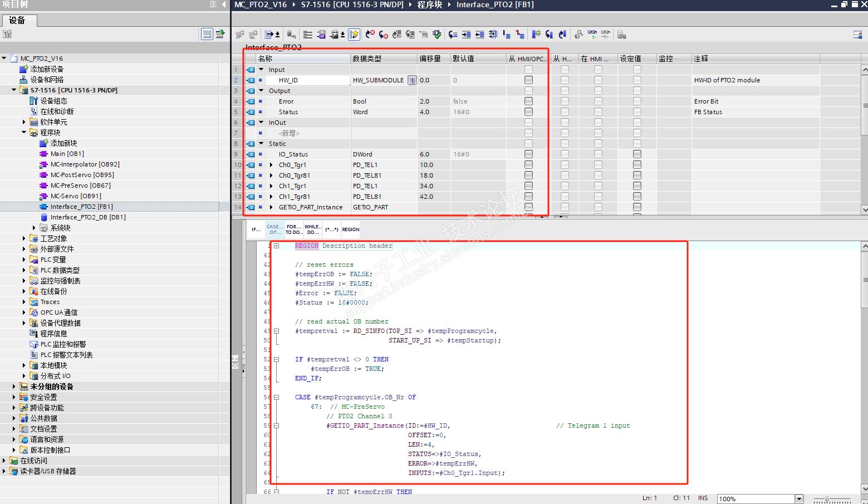
Task: Toggle setpoint checkbox for IO_Status row
Action: point(637,154)
